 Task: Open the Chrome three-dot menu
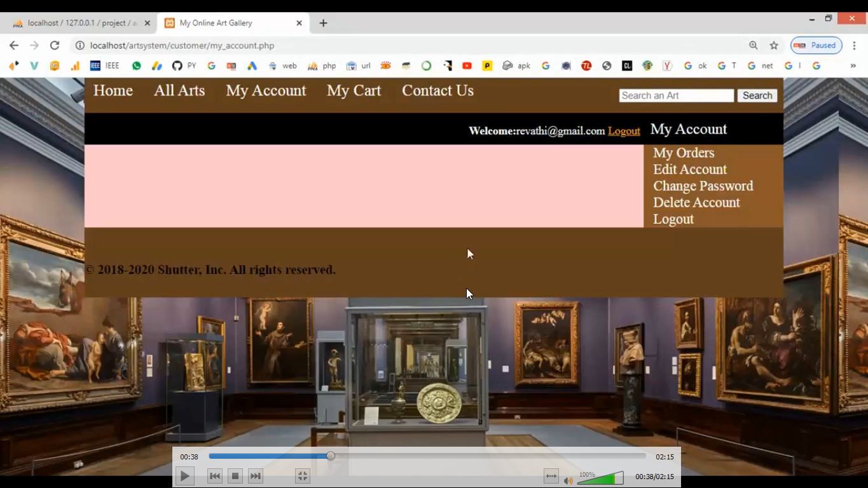(855, 45)
